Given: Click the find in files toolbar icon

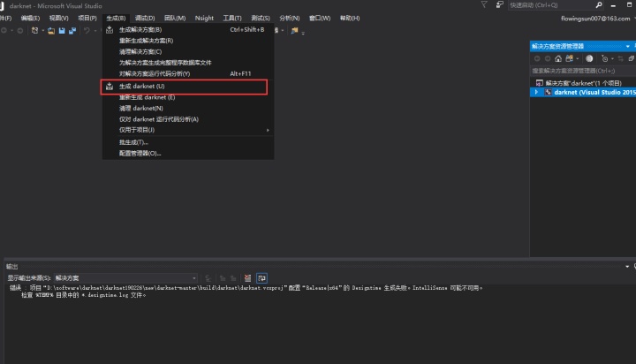Looking at the screenshot, I should click(295, 30).
